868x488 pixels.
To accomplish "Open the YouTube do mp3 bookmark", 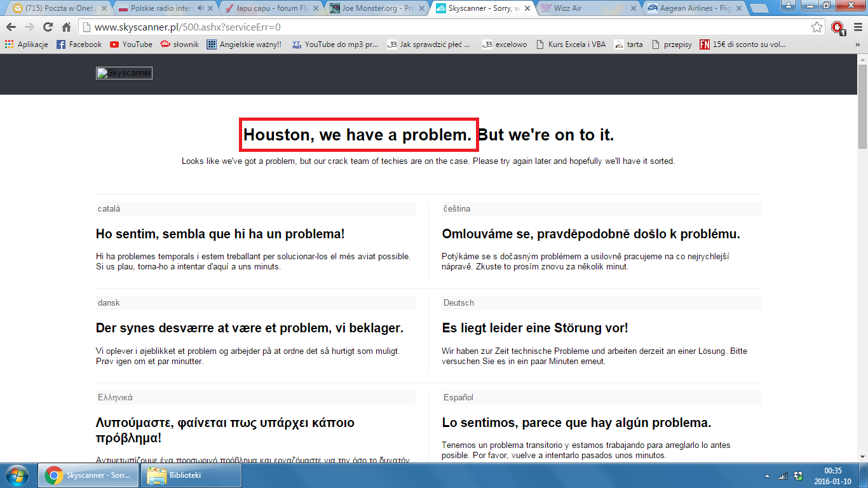I will coord(335,44).
